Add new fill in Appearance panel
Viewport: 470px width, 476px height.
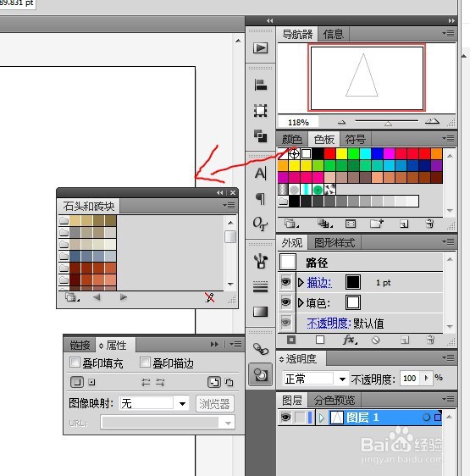(320, 340)
